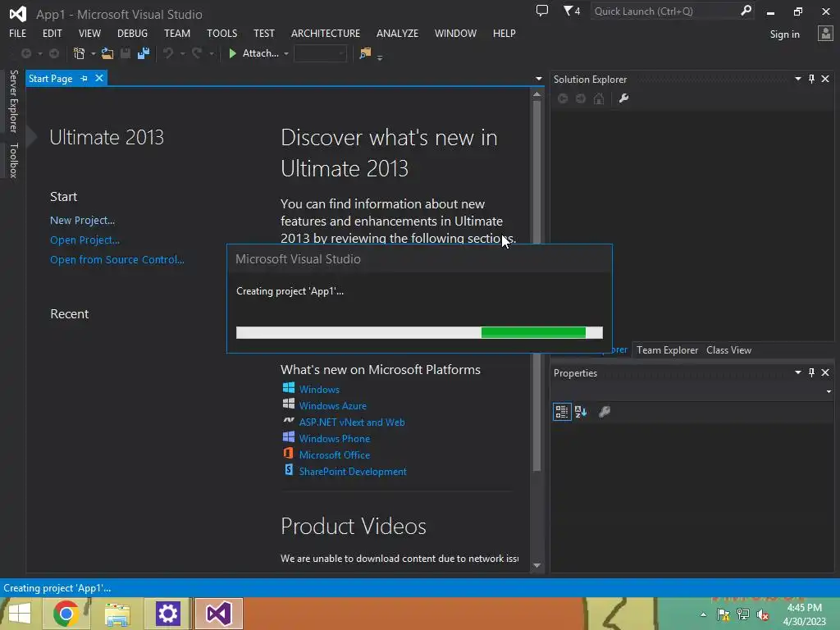The height and width of the screenshot is (630, 840).
Task: Click the Visual Studio logo icon
Action: [x=18, y=14]
